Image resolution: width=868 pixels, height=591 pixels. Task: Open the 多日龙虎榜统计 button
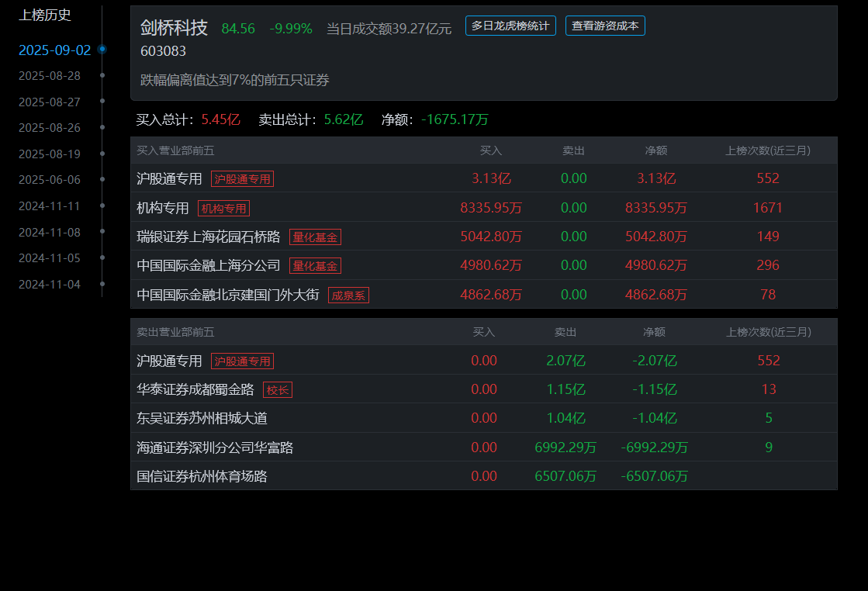(x=510, y=26)
